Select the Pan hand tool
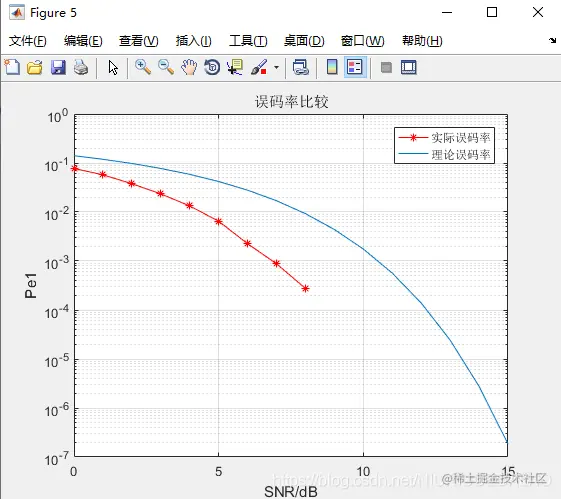The height and width of the screenshot is (499, 561). tap(189, 67)
